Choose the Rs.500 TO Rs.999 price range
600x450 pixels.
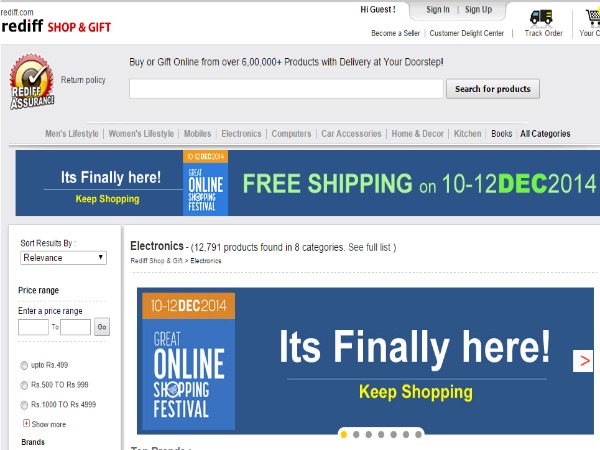pyautogui.click(x=24, y=385)
